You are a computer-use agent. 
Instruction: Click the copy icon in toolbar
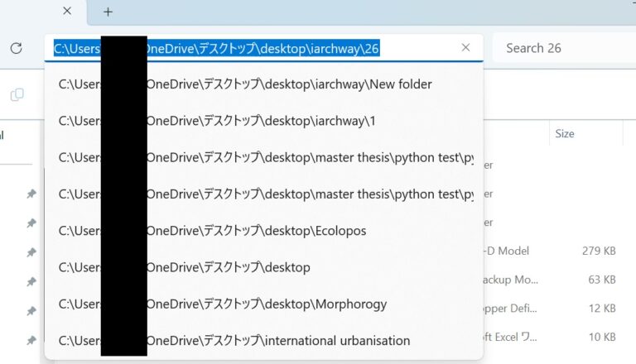pos(17,95)
